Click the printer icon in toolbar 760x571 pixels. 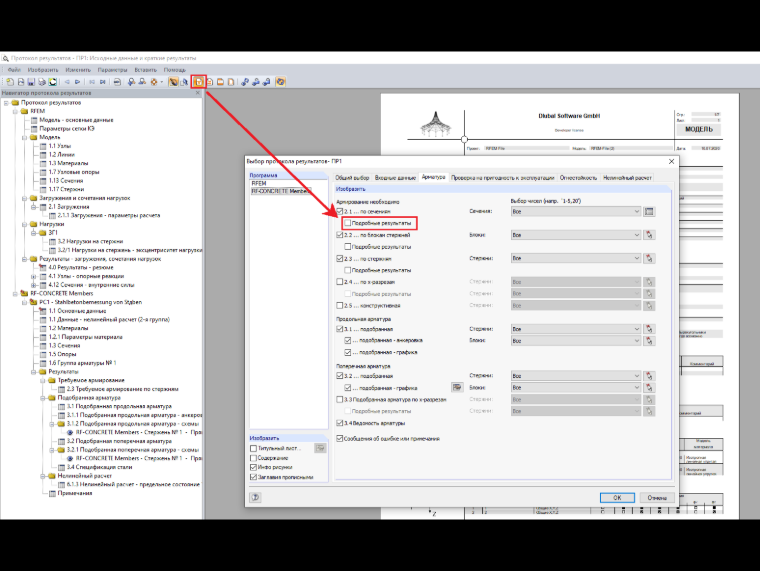click(x=42, y=82)
